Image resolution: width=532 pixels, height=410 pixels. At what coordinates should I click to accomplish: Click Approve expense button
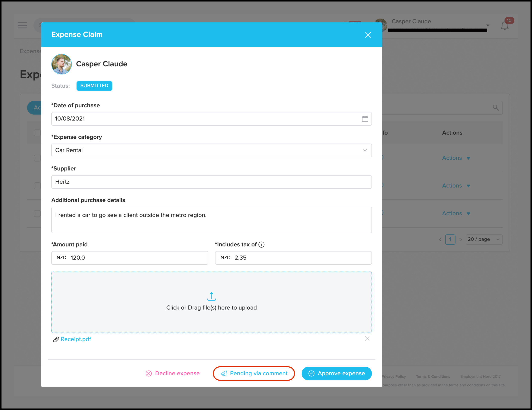336,373
